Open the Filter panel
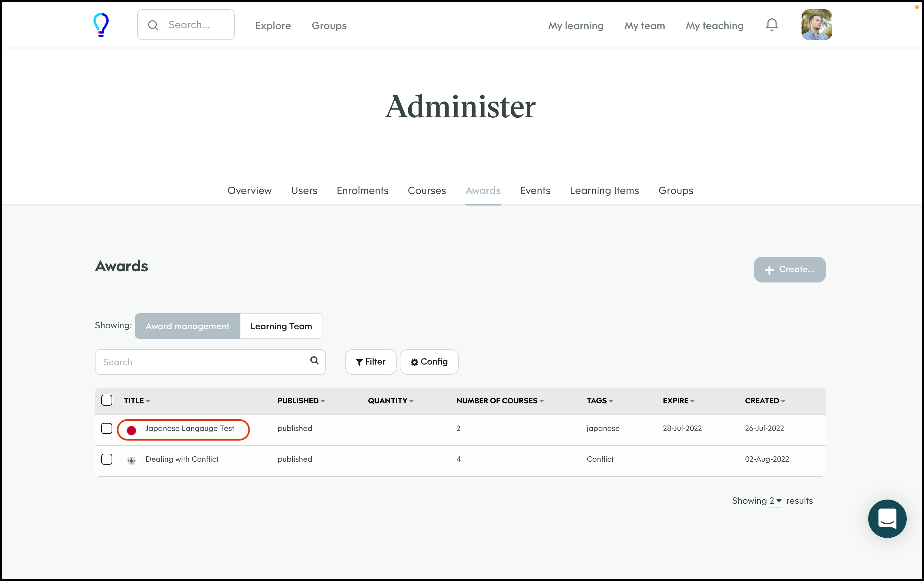This screenshot has height=581, width=924. click(370, 362)
